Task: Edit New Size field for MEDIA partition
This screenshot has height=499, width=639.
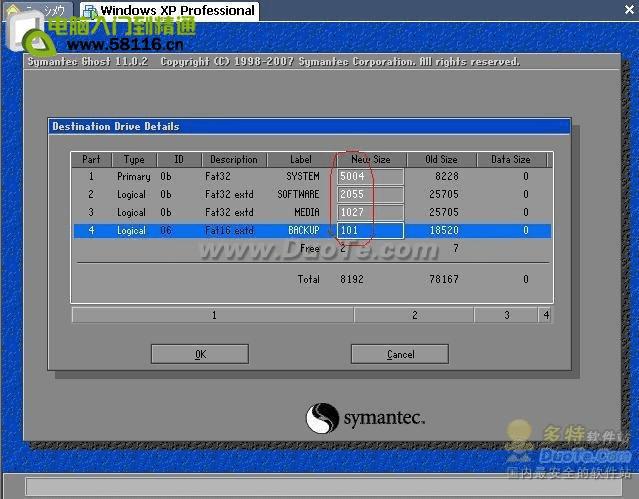Action: pos(370,212)
